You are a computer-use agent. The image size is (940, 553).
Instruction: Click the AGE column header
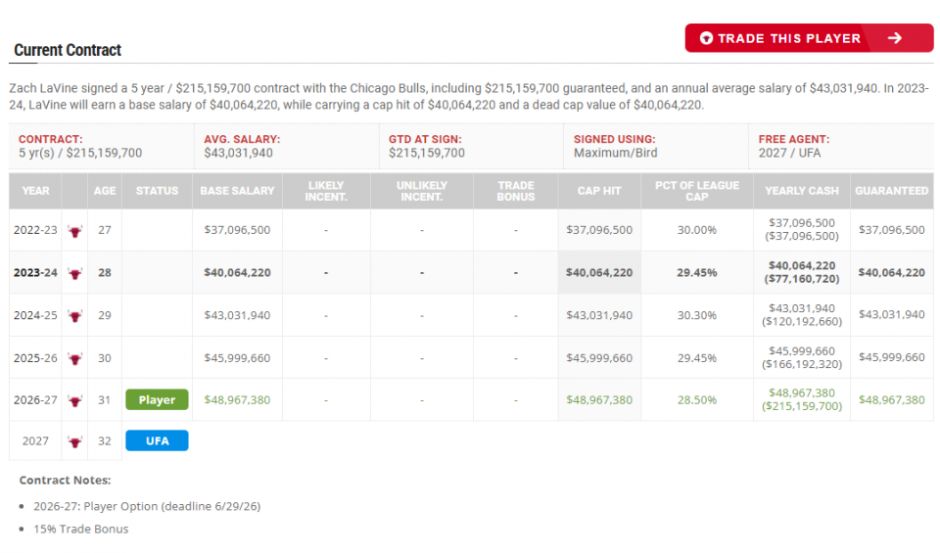click(104, 191)
